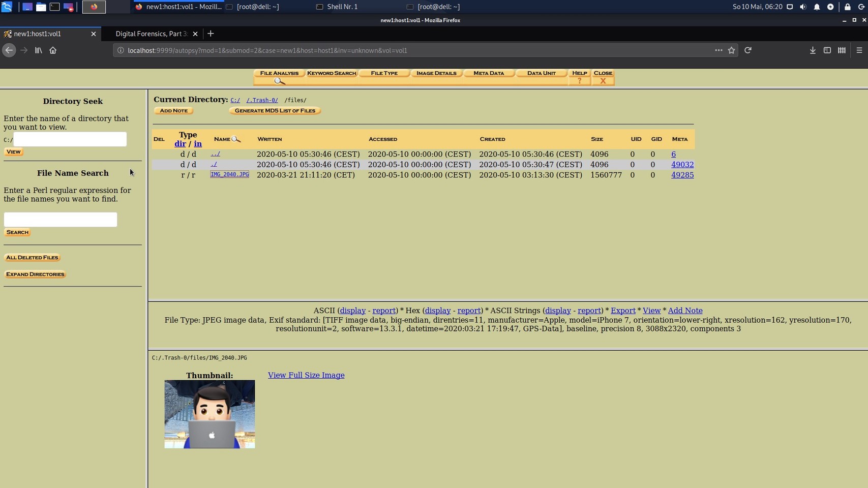Focus the Directory Seek input field
This screenshot has width=868, height=488.
pos(70,139)
